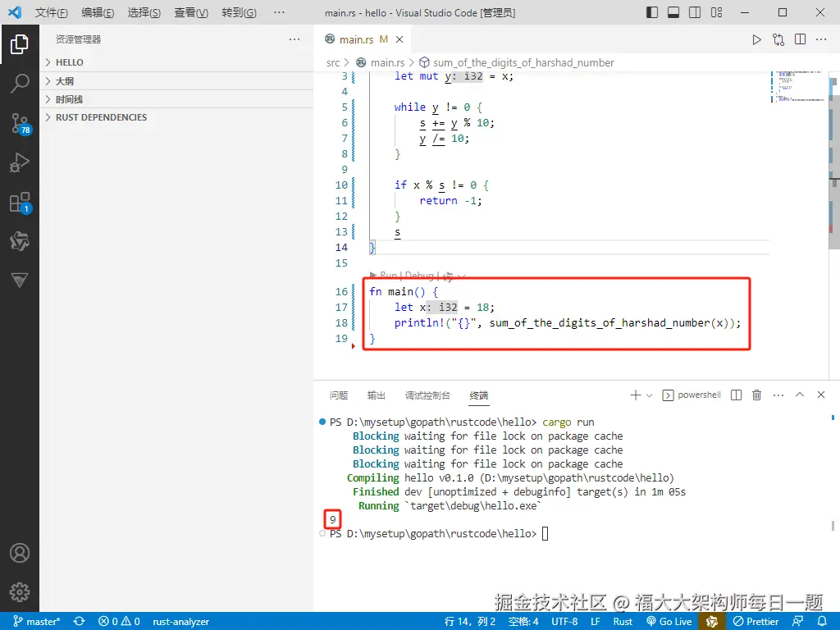
Task: Kill terminal with trash icon
Action: tap(756, 395)
